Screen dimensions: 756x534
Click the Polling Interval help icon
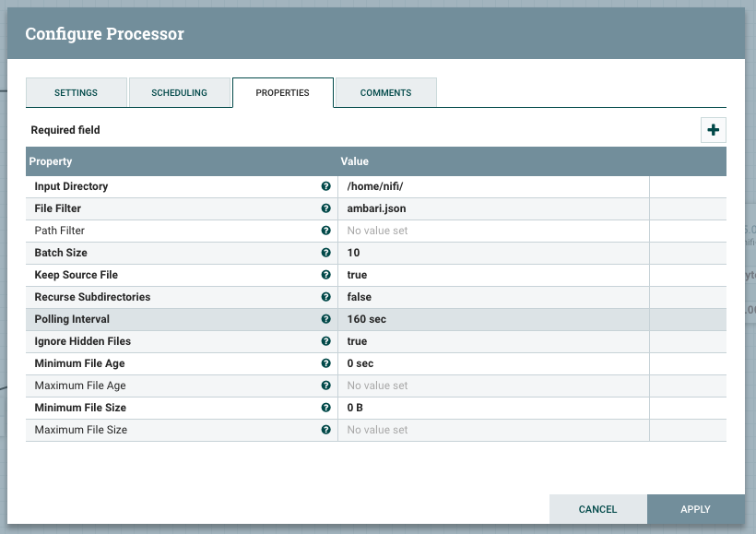[x=325, y=319]
